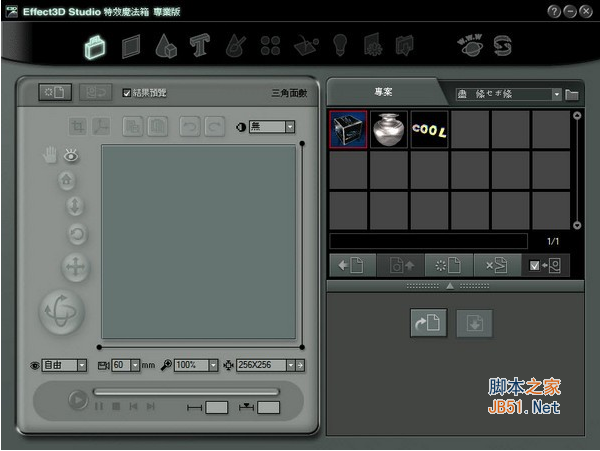600x451 pixels.
Task: Click the redo arrow button
Action: tap(215, 126)
